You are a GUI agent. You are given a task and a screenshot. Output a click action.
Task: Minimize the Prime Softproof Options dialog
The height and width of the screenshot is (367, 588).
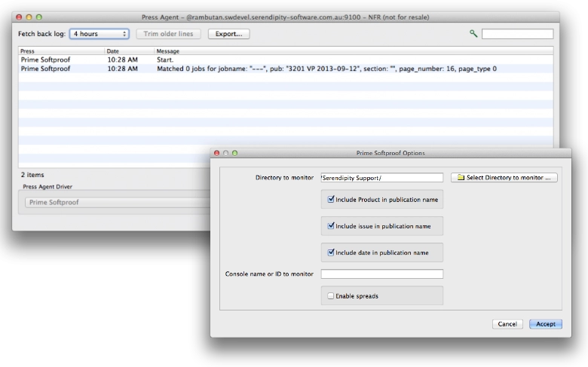(225, 153)
